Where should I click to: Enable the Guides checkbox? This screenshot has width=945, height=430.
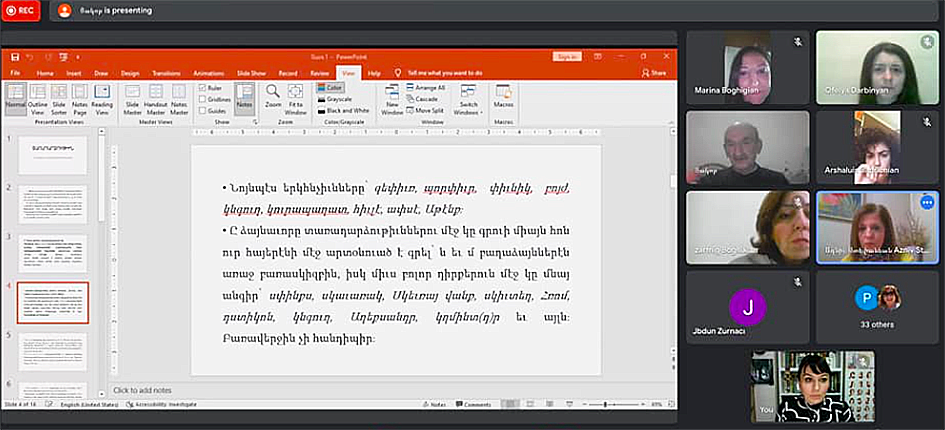(x=202, y=110)
